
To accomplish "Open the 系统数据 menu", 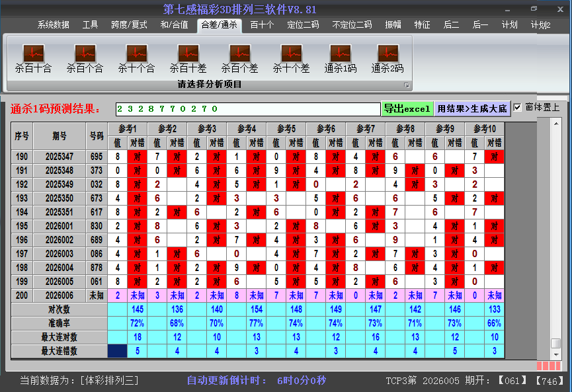I will (x=53, y=25).
